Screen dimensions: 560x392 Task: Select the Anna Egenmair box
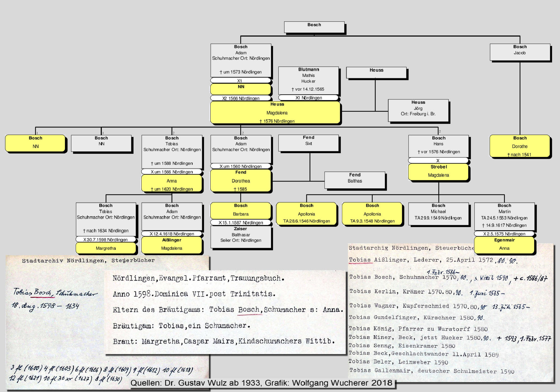pyautogui.click(x=504, y=245)
